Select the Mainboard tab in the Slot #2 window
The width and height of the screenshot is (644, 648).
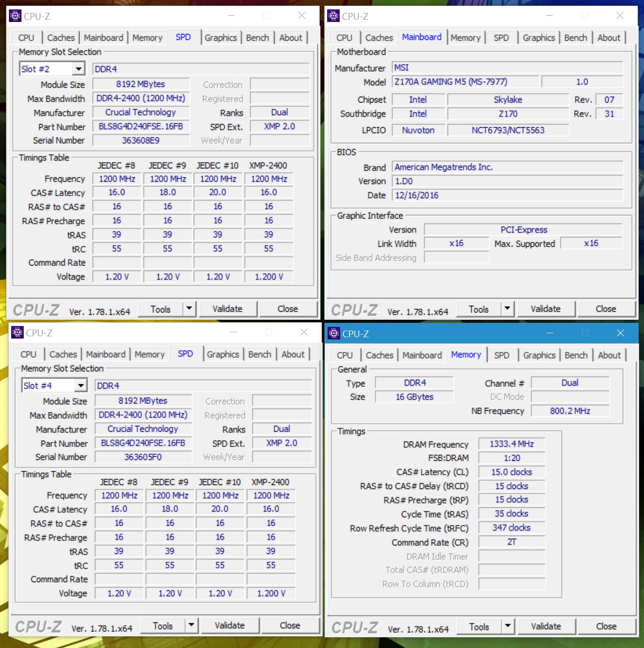104,38
